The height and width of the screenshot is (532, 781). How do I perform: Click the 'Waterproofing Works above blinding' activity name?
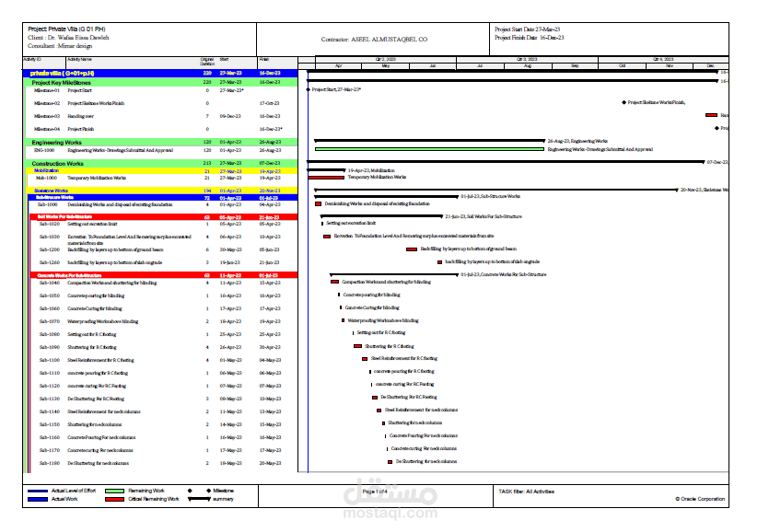point(103,322)
